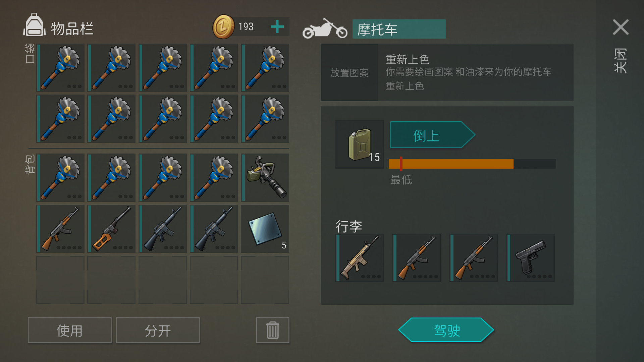Tap the 分开 (Split) button
Screen dimensions: 644x362
[158, 330]
